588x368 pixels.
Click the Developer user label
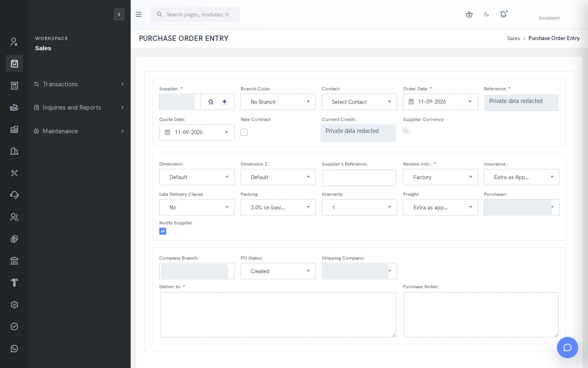click(549, 18)
